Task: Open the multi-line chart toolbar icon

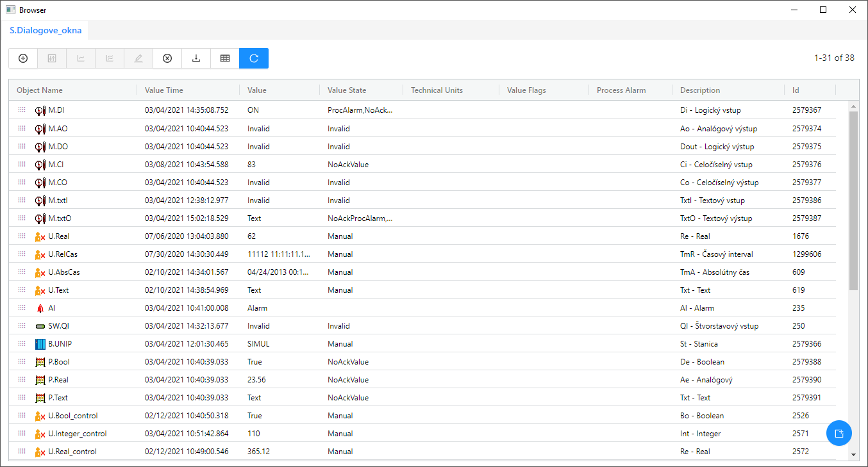Action: (110, 58)
